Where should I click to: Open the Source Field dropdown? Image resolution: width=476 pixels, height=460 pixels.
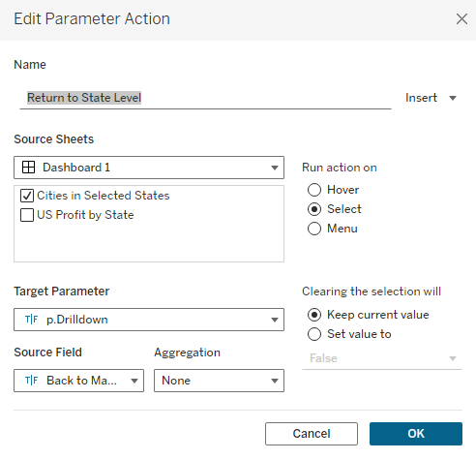tap(78, 381)
